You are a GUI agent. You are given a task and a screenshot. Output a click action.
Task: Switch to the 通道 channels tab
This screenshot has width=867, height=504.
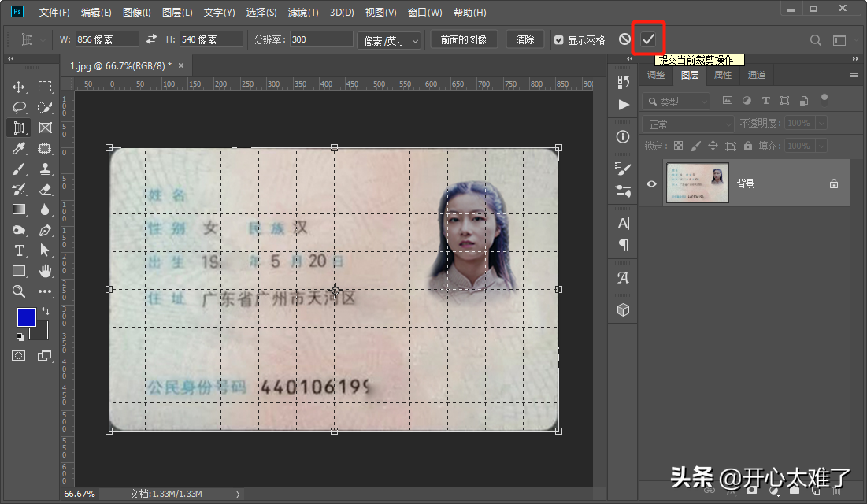(x=756, y=75)
